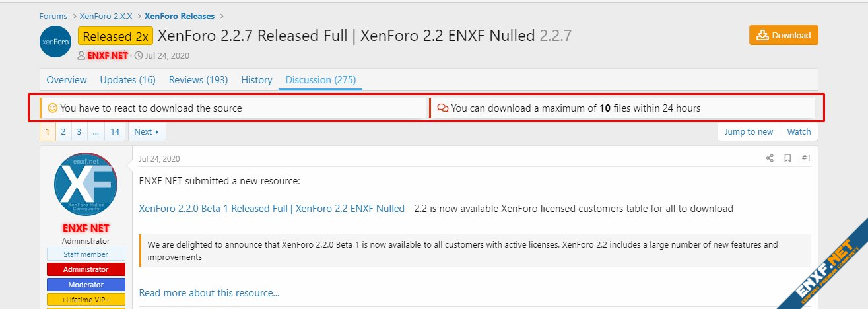Switch to the Updates (16) tab
The image size is (868, 309).
(x=128, y=80)
